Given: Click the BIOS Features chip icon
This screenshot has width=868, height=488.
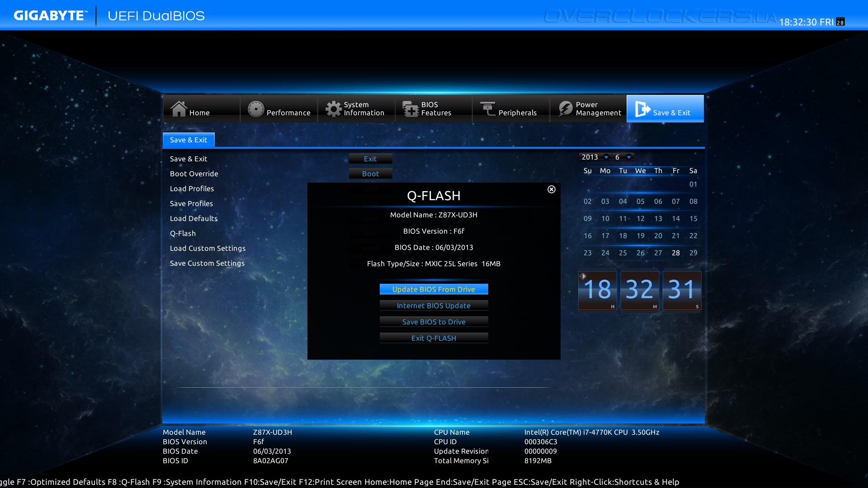Looking at the screenshot, I should pos(410,109).
